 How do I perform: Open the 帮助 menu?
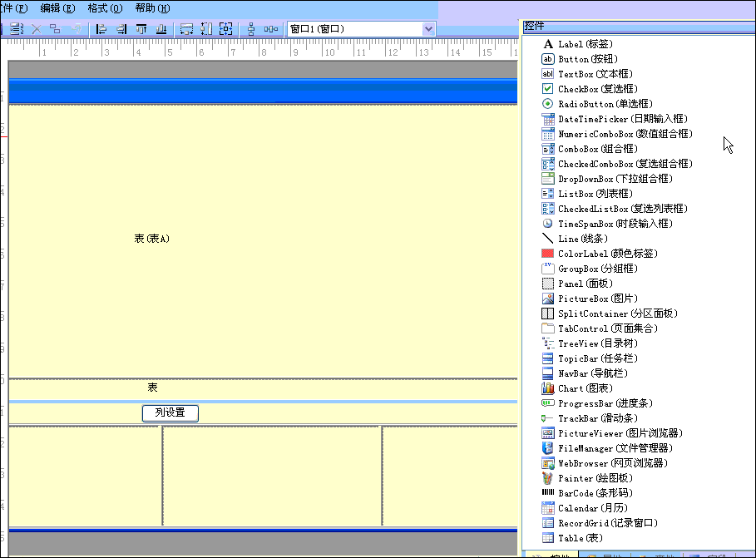click(151, 8)
